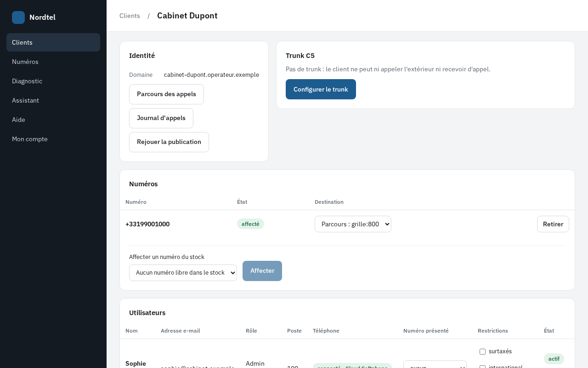Open Parcours des appels
588x368 pixels.
[x=166, y=94]
